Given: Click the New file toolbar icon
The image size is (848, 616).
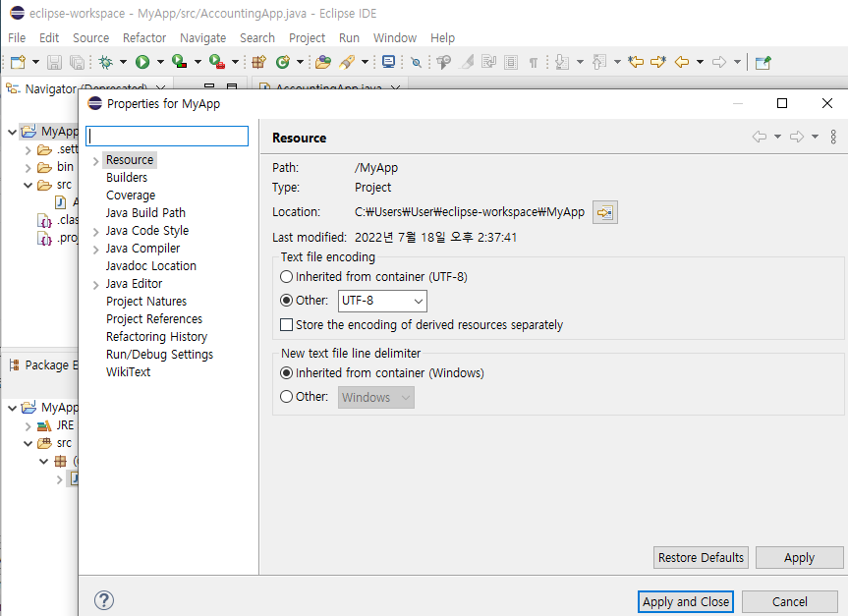Looking at the screenshot, I should [18, 62].
